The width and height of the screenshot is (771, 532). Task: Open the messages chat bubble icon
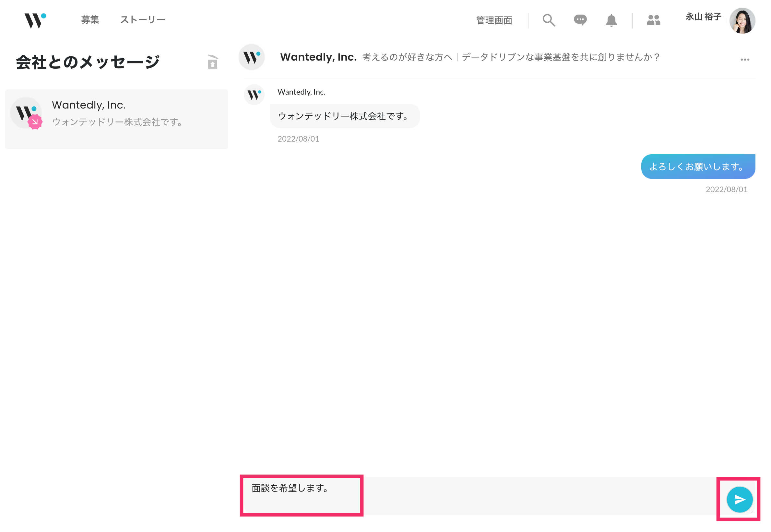click(x=580, y=20)
